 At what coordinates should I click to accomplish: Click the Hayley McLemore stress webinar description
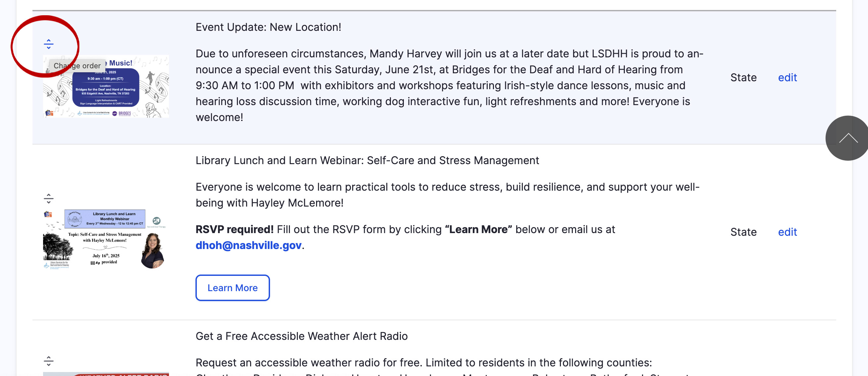pos(448,195)
